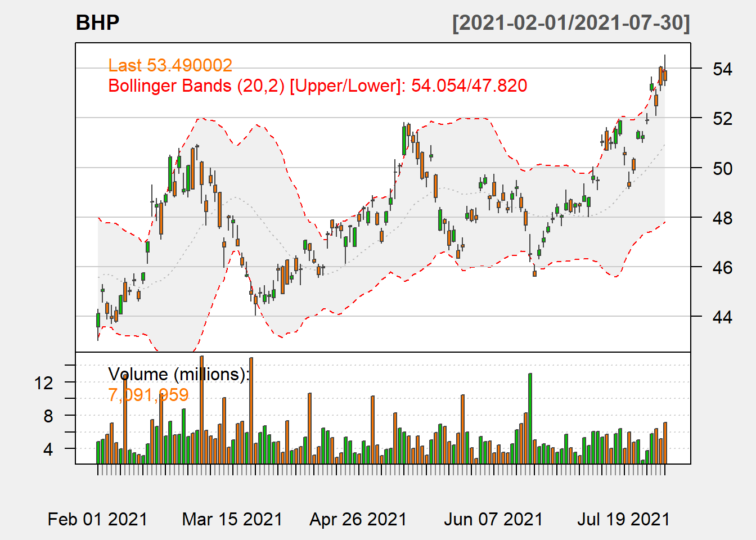Click the 54 price axis label
The image size is (756, 540).
(722, 69)
